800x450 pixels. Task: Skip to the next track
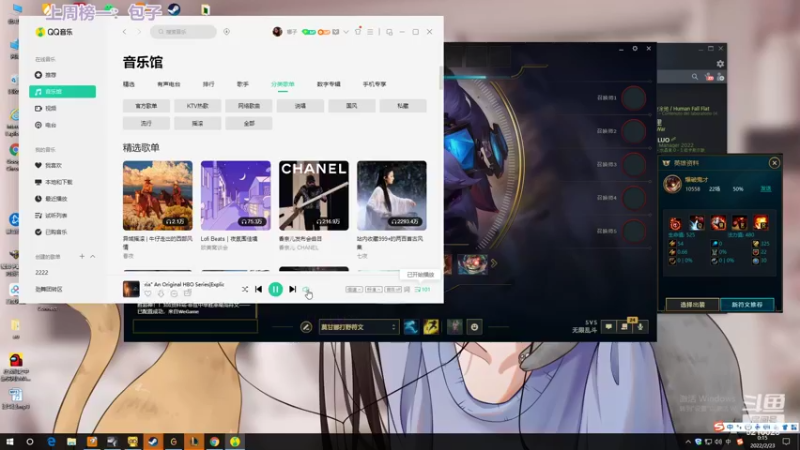pos(292,289)
